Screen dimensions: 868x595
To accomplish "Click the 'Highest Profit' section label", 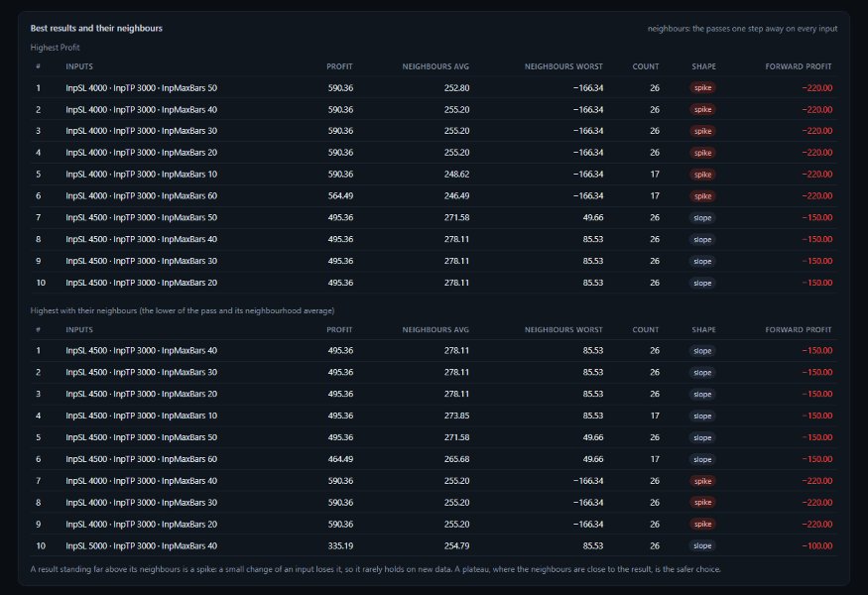I will pos(55,48).
